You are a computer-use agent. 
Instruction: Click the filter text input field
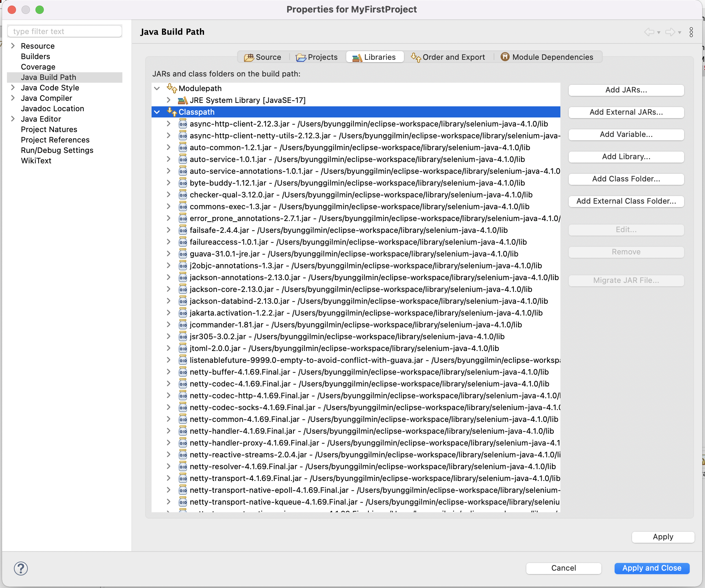[64, 31]
